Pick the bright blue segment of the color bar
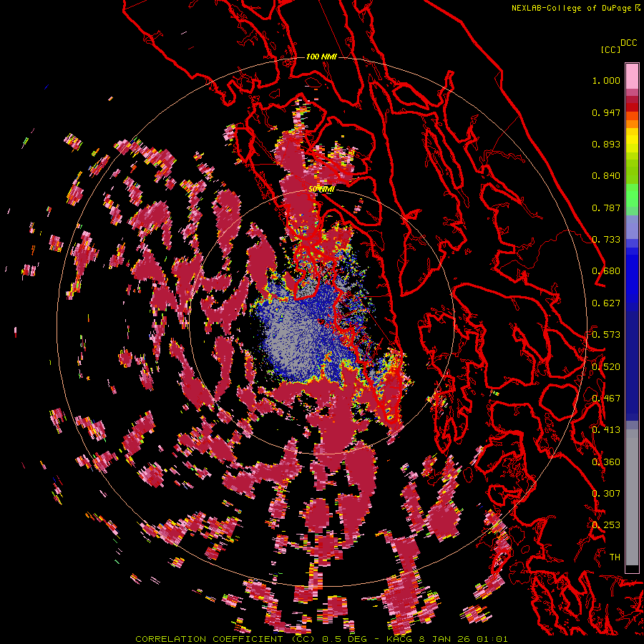The width and height of the screenshot is (644, 644). click(632, 278)
